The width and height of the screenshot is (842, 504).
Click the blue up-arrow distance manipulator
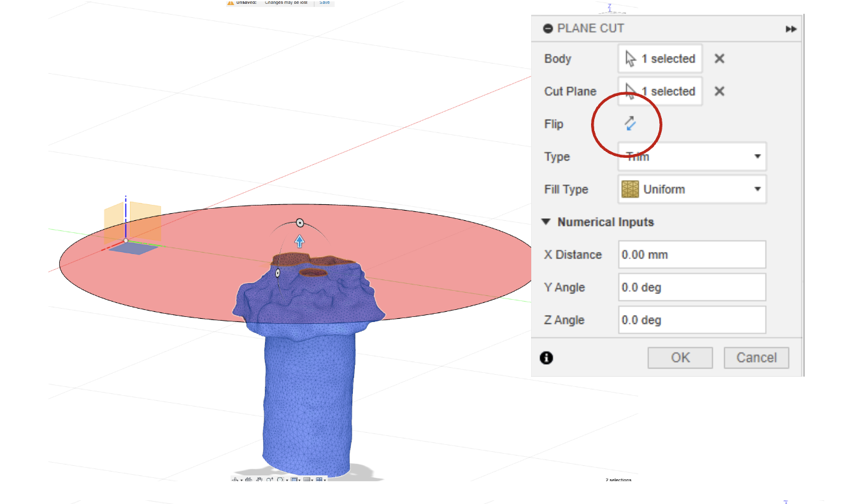coord(299,241)
